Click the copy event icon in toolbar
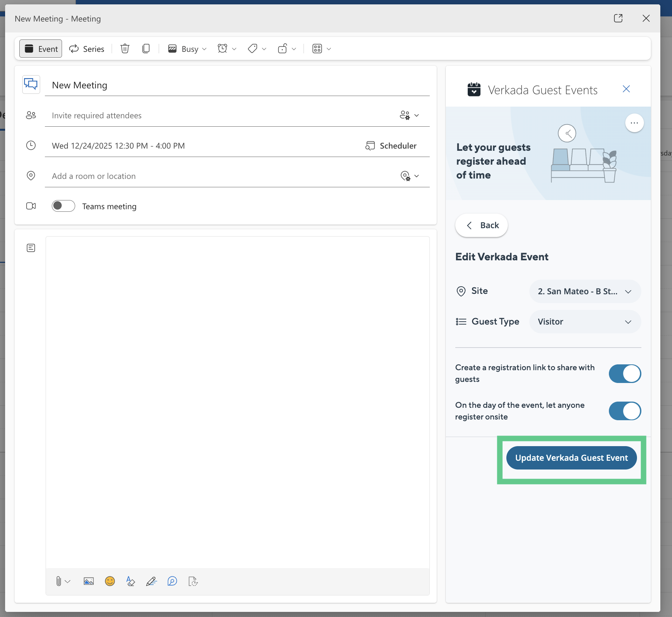Image resolution: width=672 pixels, height=617 pixels. pyautogui.click(x=146, y=49)
